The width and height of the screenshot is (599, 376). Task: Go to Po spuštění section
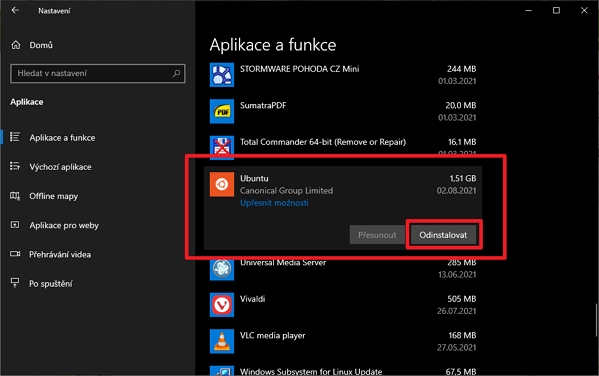click(x=51, y=284)
